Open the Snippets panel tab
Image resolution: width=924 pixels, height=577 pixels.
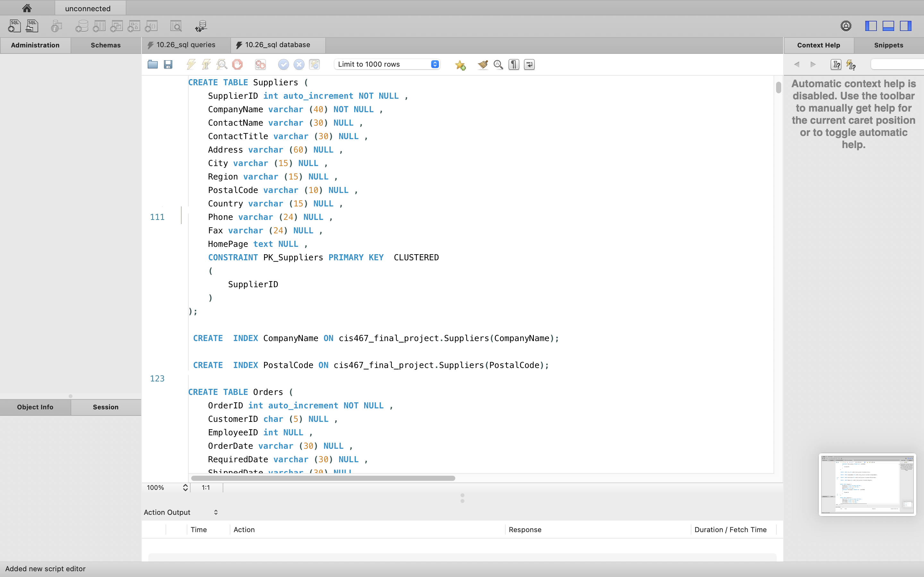coord(888,45)
